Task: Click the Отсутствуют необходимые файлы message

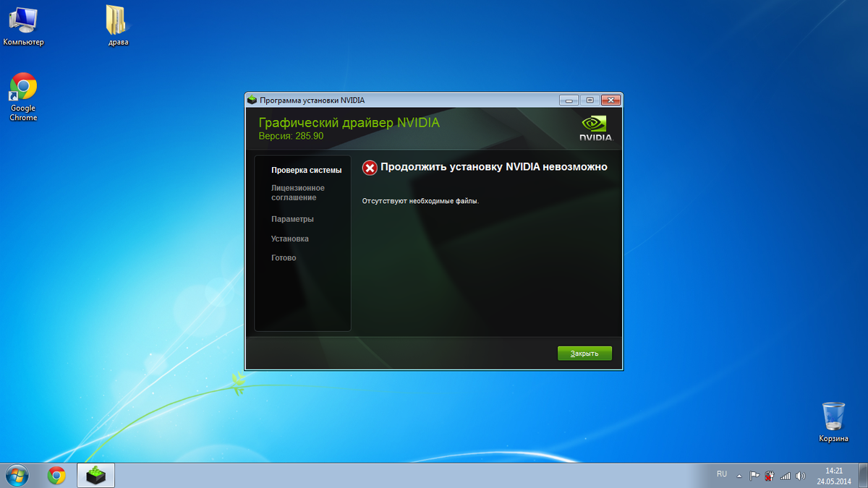Action: tap(421, 201)
